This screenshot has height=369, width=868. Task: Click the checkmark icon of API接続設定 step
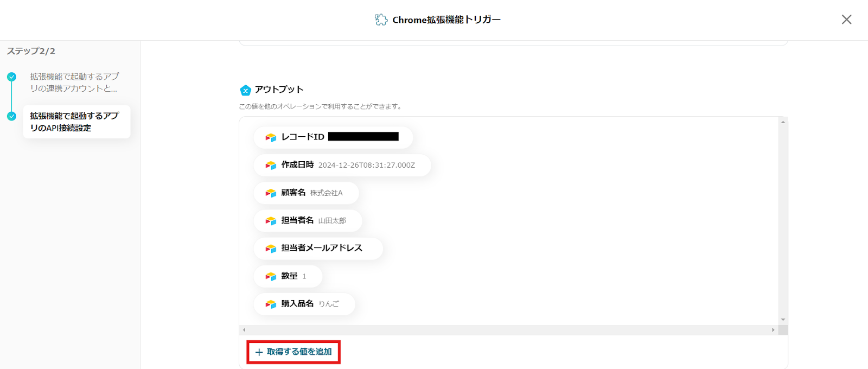point(11,116)
